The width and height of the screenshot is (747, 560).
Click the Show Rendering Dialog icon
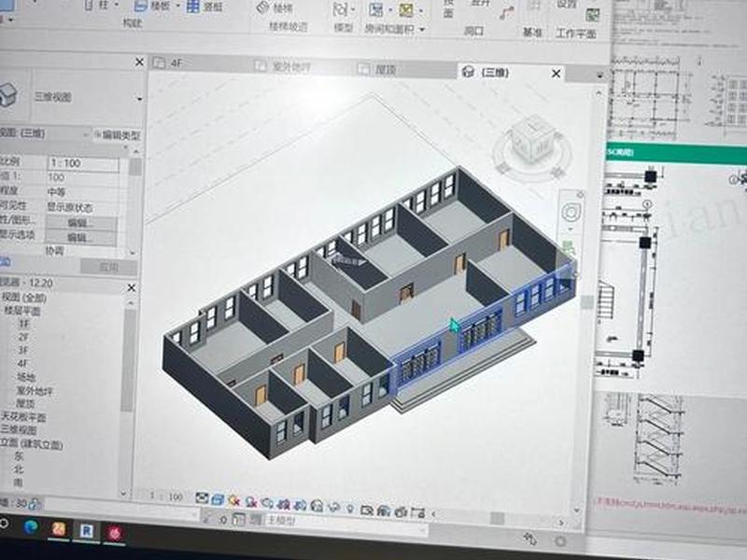click(x=267, y=503)
